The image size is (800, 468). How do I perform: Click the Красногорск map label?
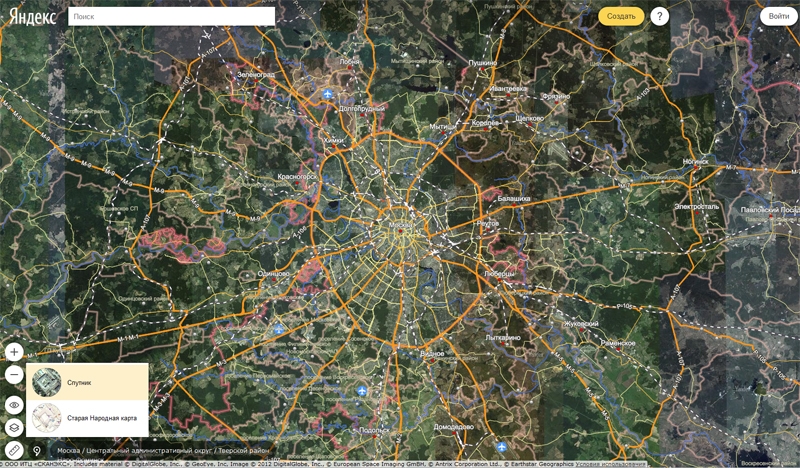coord(297,177)
